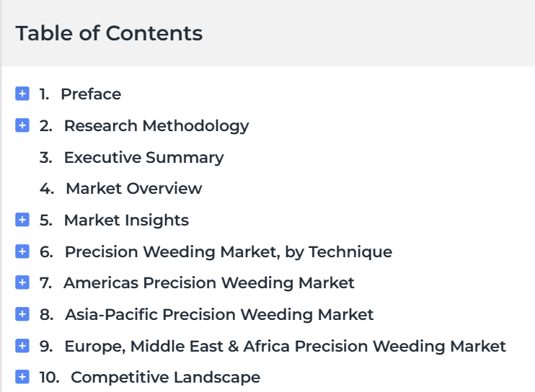Select Asia-Pacific Precision Weeding Market text
535x392 pixels.
(219, 315)
